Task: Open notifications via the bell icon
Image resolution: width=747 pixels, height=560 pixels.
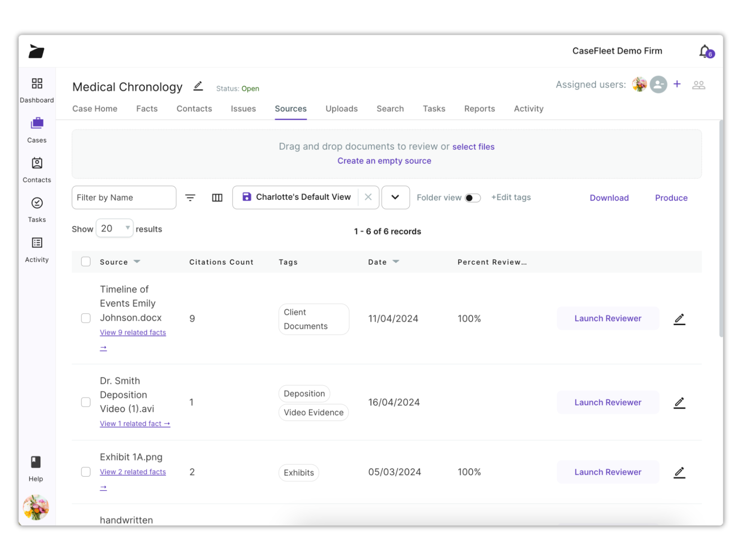Action: [x=704, y=51]
